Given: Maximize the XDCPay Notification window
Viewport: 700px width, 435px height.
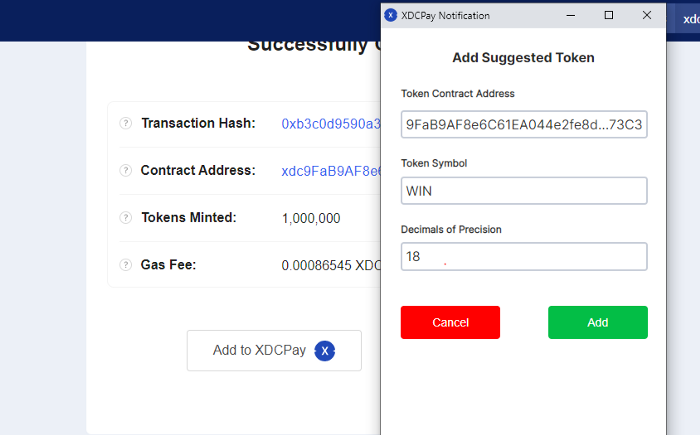Looking at the screenshot, I should tap(609, 16).
